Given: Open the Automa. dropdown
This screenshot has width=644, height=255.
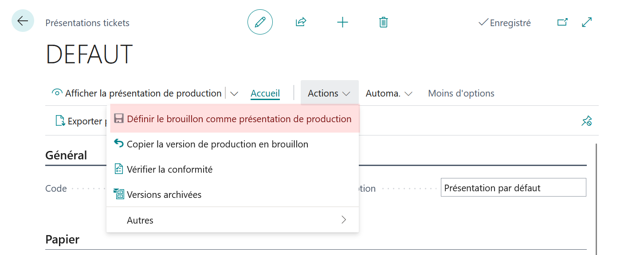Looking at the screenshot, I should tap(389, 93).
